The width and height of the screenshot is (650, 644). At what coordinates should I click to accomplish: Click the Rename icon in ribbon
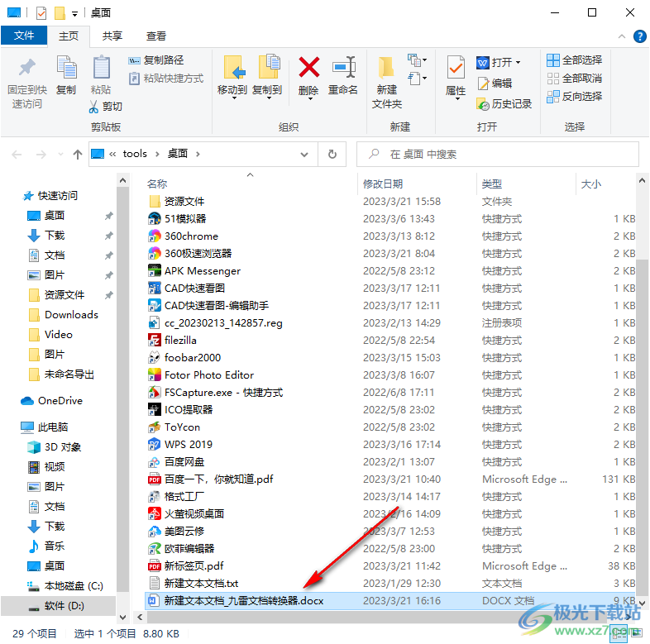coord(343,68)
